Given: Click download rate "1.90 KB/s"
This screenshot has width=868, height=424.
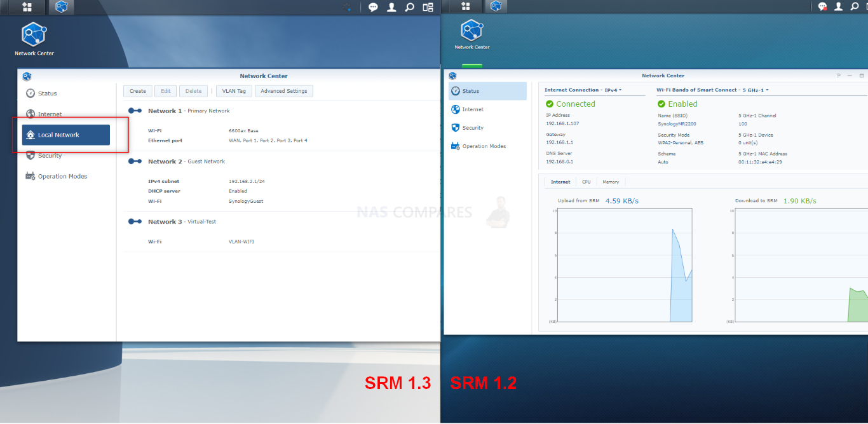Looking at the screenshot, I should pos(799,201).
